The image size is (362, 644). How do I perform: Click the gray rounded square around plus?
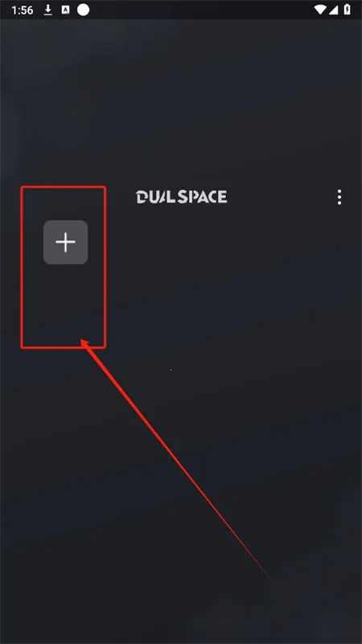pos(66,242)
